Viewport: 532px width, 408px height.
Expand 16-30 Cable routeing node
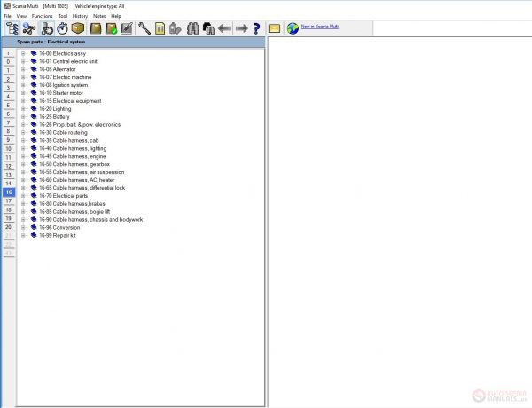[x=23, y=133]
